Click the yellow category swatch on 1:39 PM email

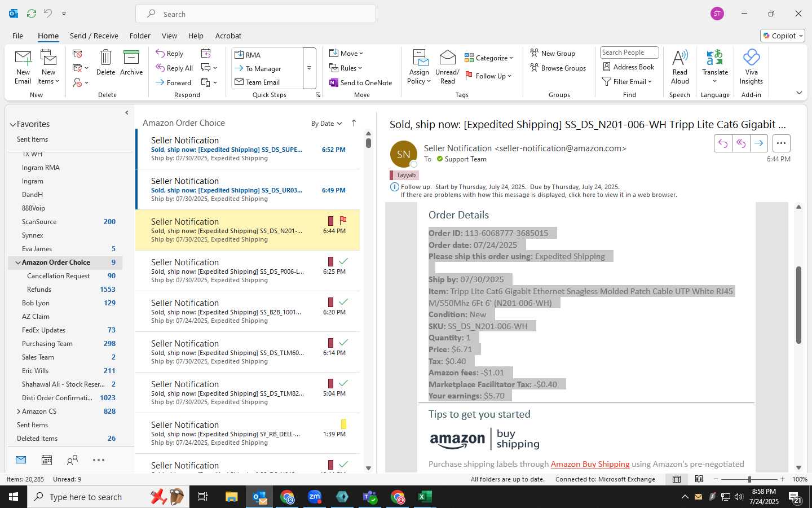pos(343,424)
